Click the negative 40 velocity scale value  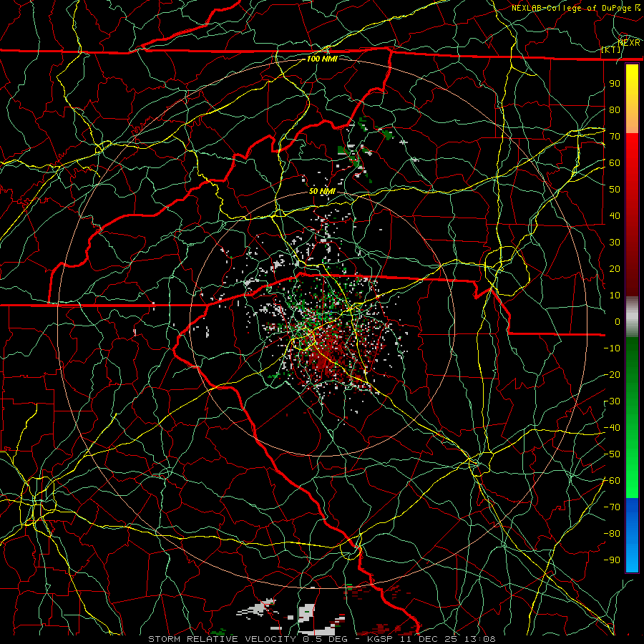tap(612, 428)
